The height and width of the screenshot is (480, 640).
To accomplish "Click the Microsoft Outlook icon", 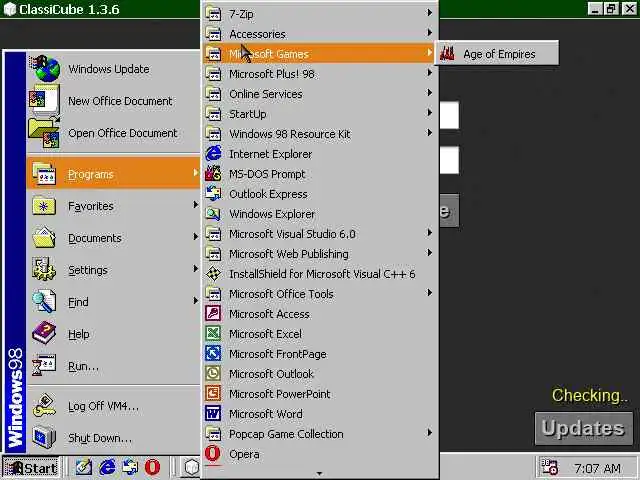I will 213,374.
